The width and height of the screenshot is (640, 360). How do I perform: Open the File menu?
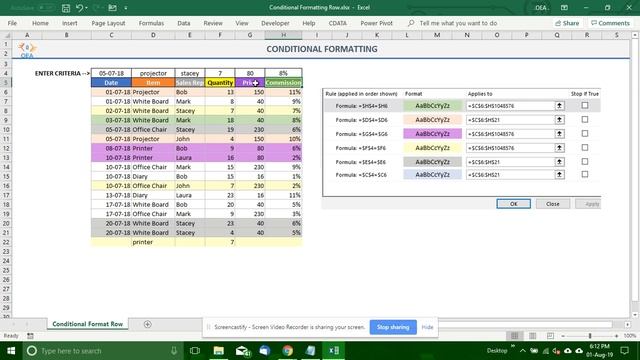coord(12,23)
